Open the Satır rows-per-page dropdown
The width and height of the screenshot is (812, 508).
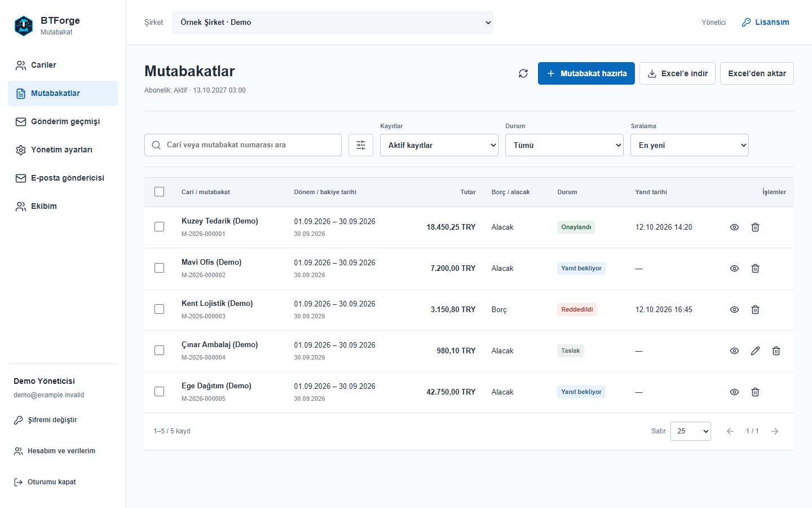(691, 431)
